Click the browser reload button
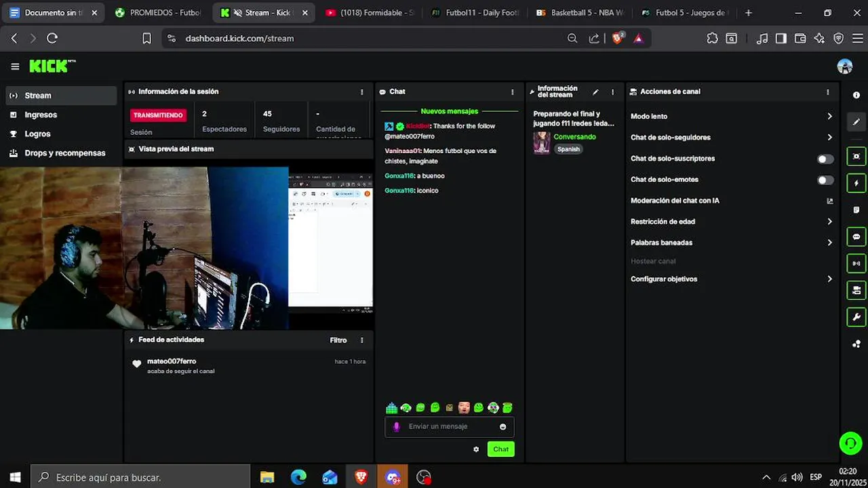The image size is (868, 488). [x=52, y=39]
